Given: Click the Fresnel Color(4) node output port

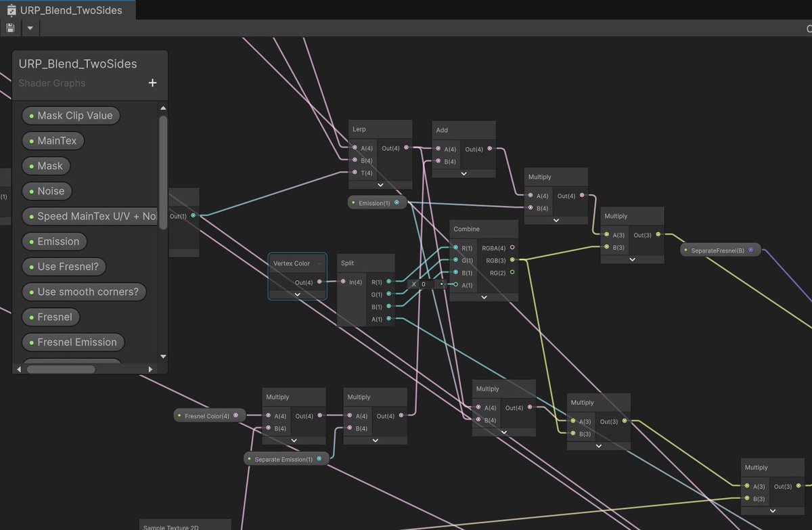Looking at the screenshot, I should pos(235,416).
